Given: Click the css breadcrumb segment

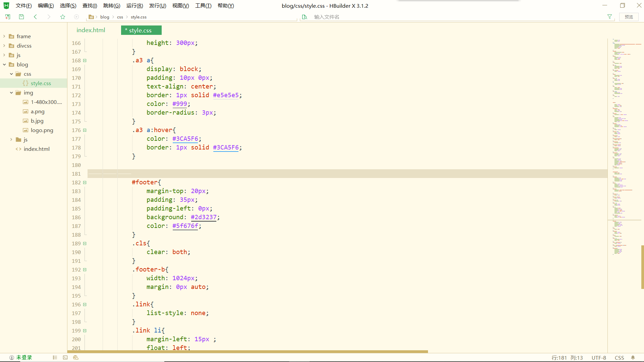Looking at the screenshot, I should pyautogui.click(x=120, y=17).
